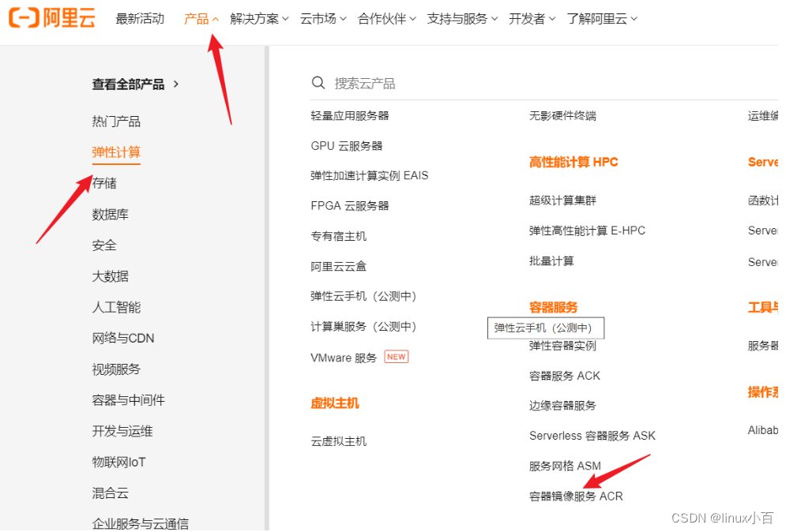Click the 容器服务 heading

(554, 307)
